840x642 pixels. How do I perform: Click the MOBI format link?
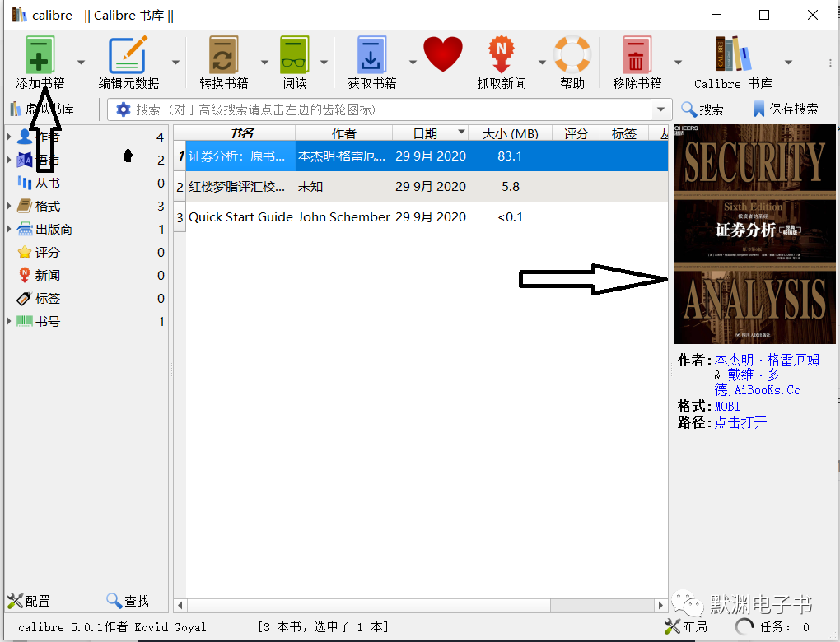coord(727,407)
